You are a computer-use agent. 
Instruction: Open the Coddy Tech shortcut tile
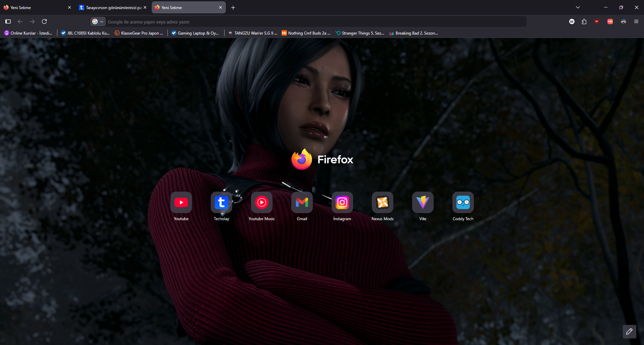pos(463,202)
